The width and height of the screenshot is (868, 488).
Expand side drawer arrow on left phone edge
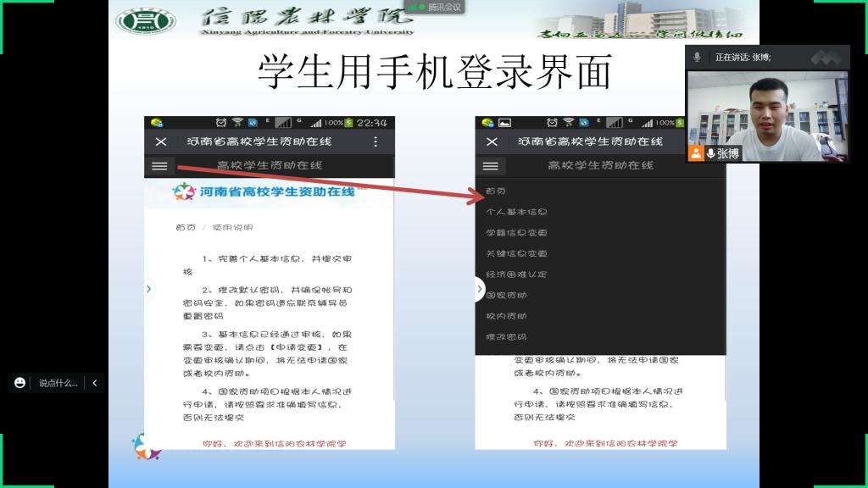149,289
